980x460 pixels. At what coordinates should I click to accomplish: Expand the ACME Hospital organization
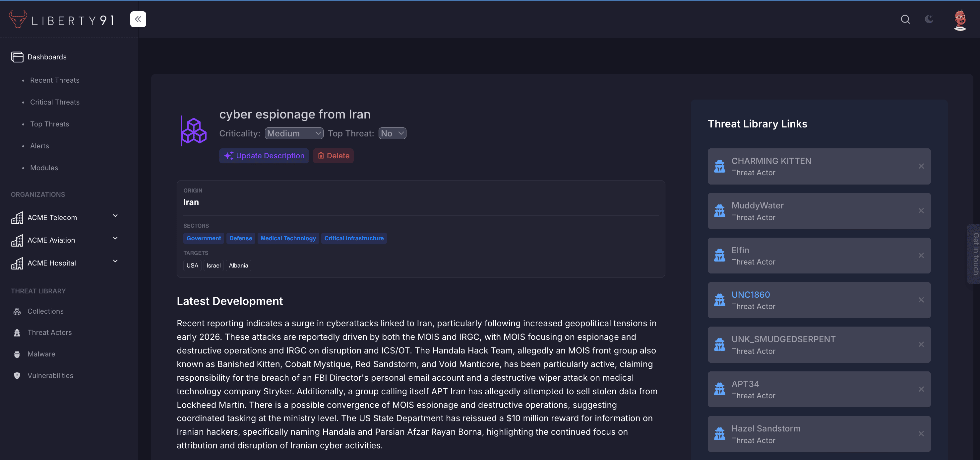click(115, 261)
